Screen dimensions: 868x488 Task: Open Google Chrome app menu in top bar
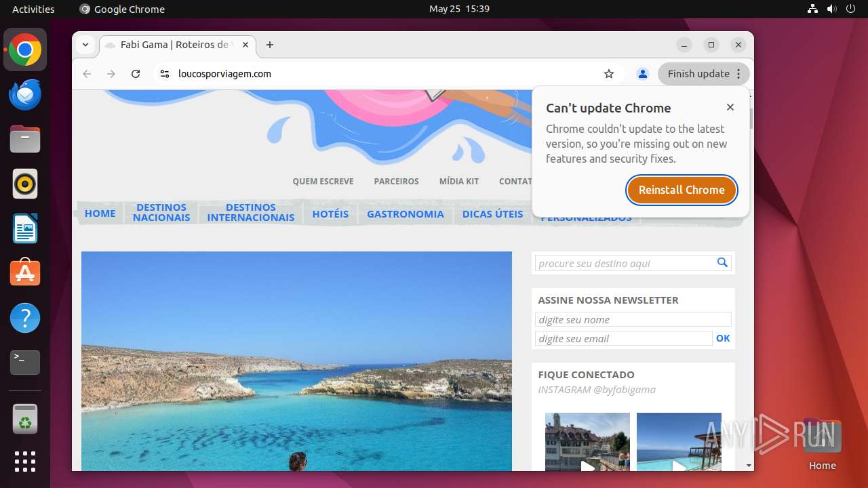click(x=122, y=9)
